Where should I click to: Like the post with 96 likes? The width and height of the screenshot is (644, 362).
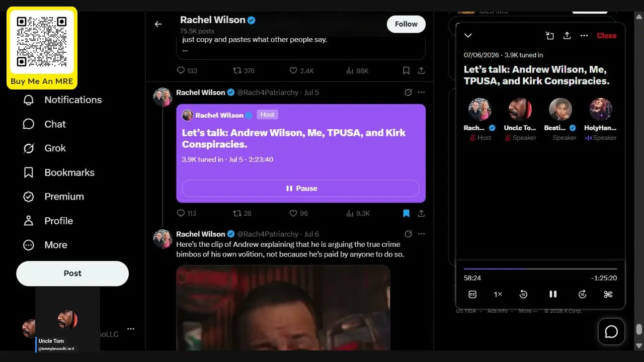point(298,214)
